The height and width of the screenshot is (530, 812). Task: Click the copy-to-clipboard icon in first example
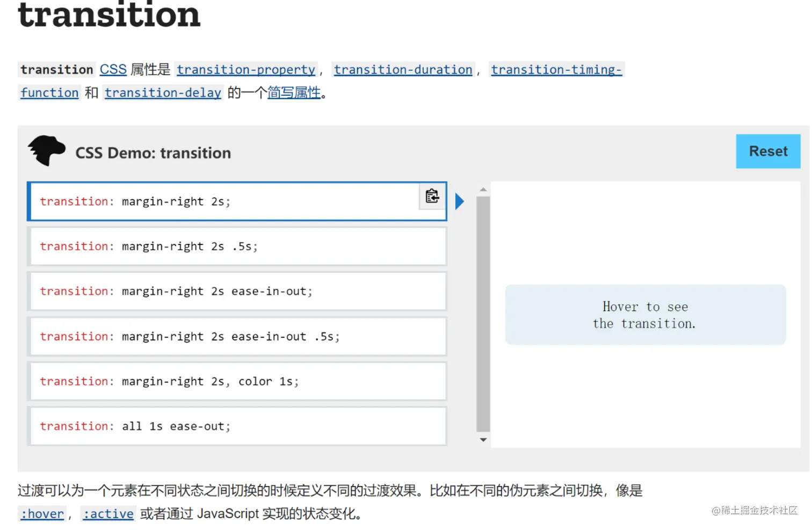tap(432, 196)
